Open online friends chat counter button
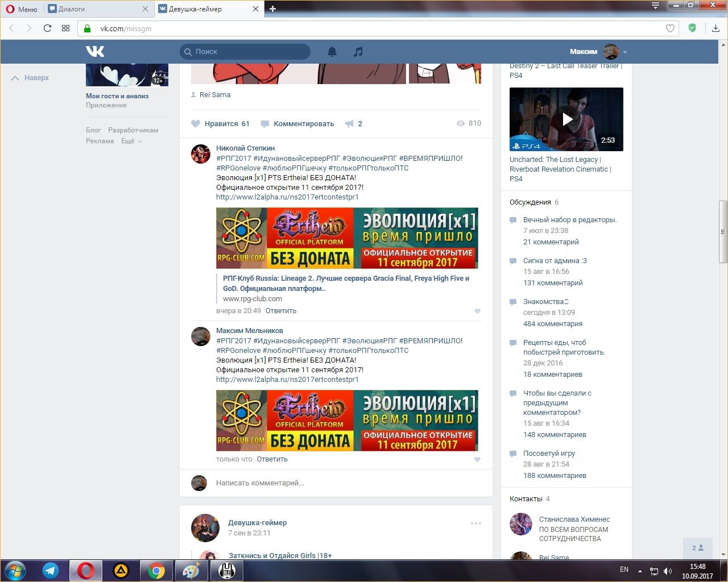 coord(697,548)
